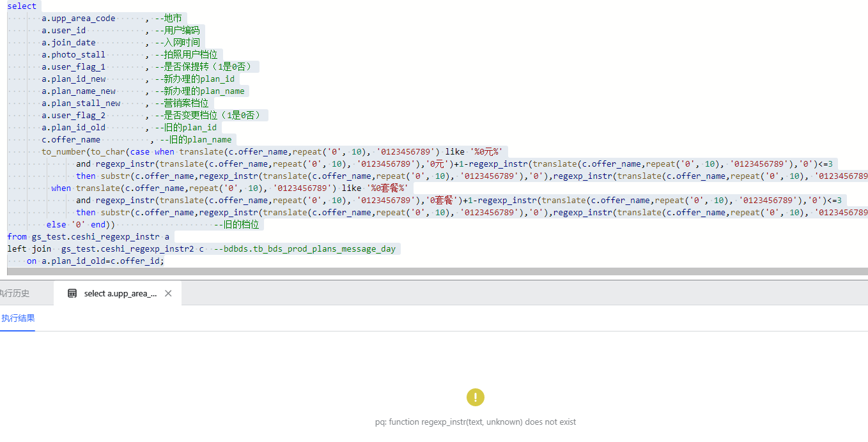Click the comment --bdbds.tb_bds_prod_plans_message_day
This screenshot has height=442, width=868.
(x=305, y=249)
